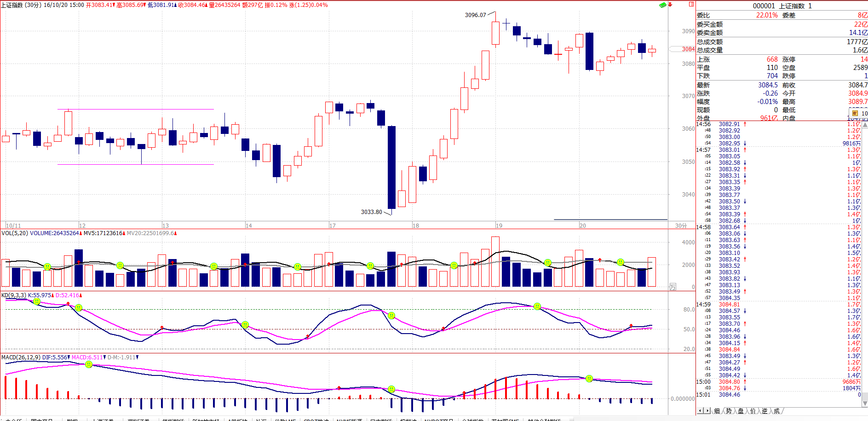Click the 上涨 count 668
The image size is (868, 421).
pyautogui.click(x=772, y=59)
